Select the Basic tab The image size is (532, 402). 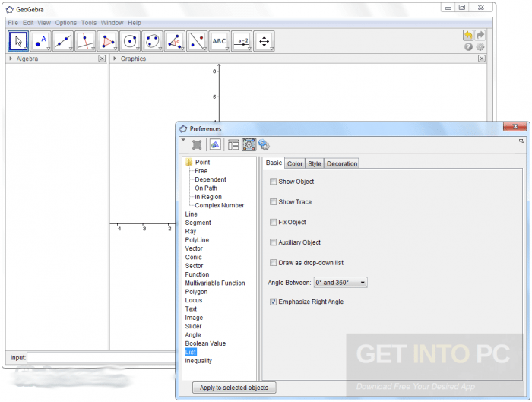coord(274,163)
